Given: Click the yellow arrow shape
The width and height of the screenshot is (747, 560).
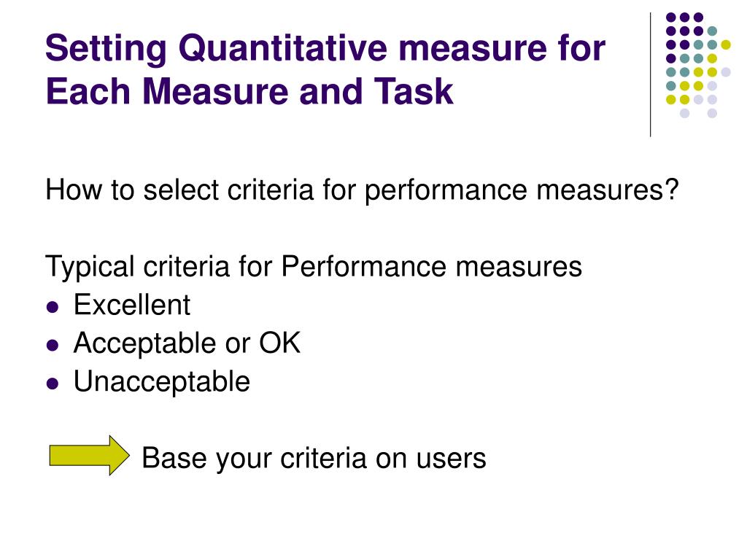Looking at the screenshot, I should pos(89,455).
